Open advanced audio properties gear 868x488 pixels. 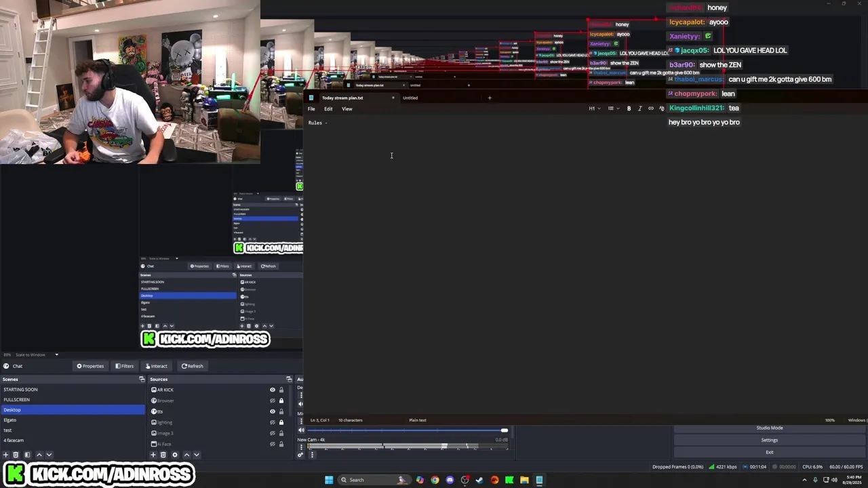(x=300, y=455)
